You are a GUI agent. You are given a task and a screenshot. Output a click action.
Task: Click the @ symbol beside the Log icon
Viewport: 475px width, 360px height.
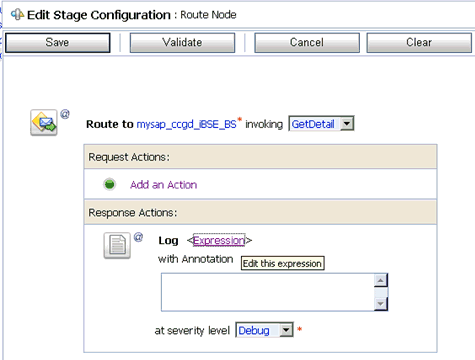point(138,237)
